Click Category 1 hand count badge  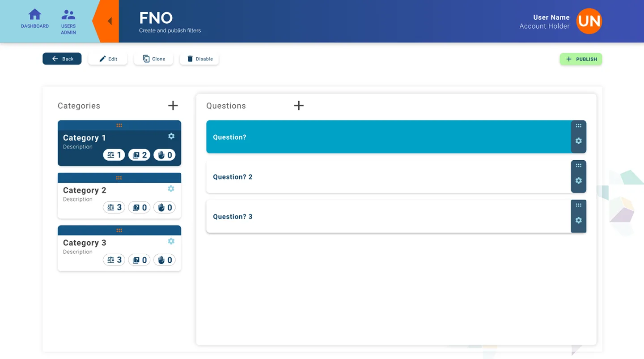[x=165, y=155]
